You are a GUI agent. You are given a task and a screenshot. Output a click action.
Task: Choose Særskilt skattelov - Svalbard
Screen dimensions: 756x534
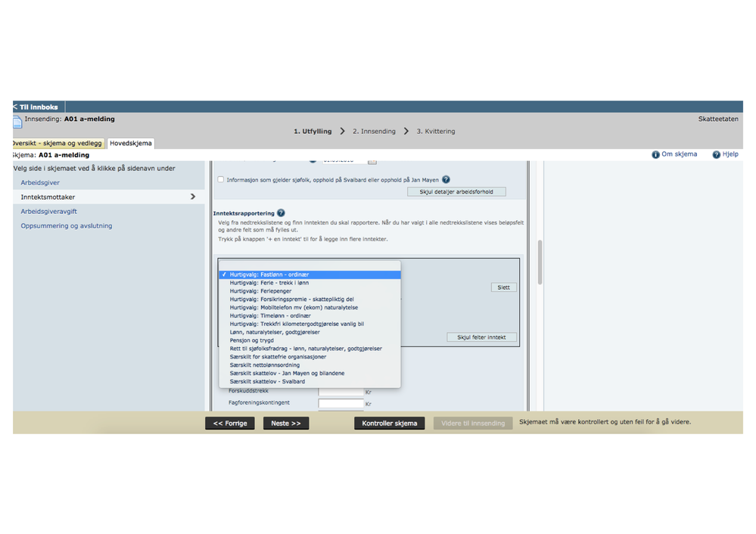(310, 381)
